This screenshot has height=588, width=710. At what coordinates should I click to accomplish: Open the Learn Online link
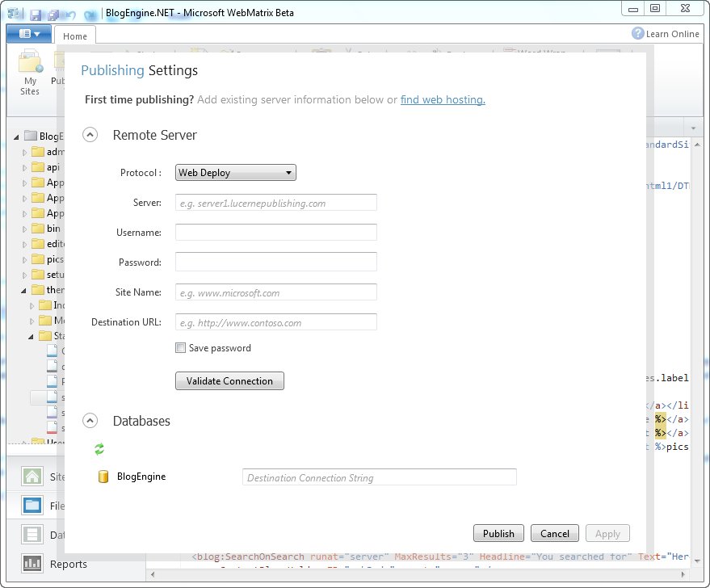[672, 34]
